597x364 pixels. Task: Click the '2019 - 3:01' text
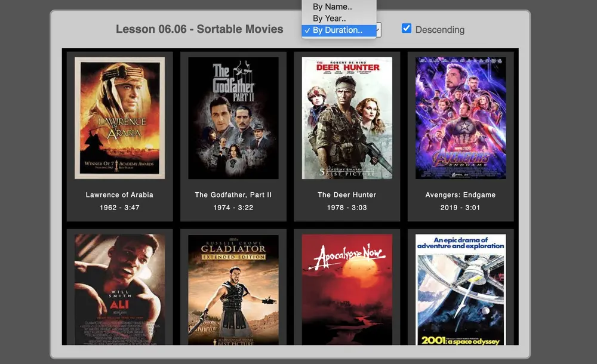point(461,208)
